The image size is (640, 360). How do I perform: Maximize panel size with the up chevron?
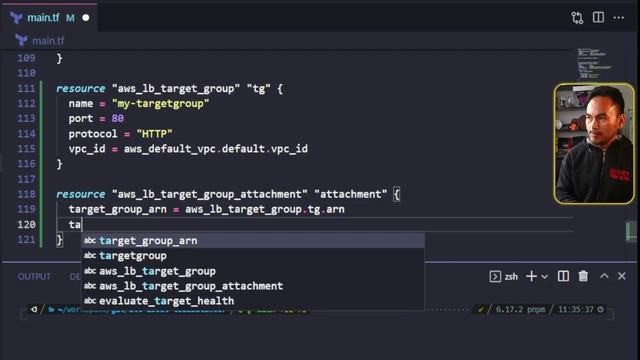point(604,276)
